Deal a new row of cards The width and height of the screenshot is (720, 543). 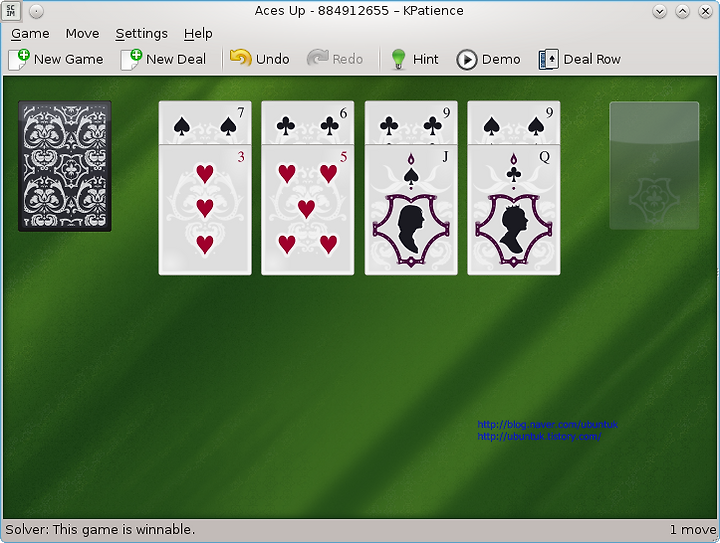pos(579,59)
